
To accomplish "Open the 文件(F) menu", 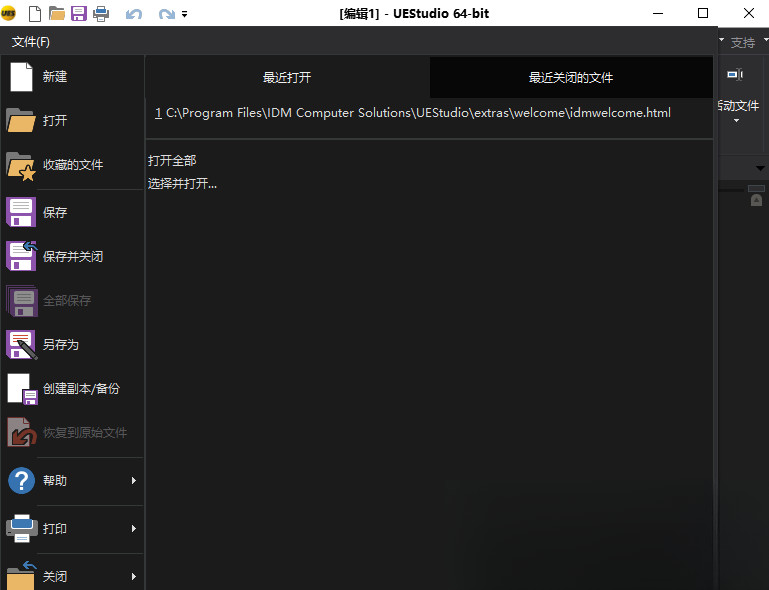I will (31, 42).
